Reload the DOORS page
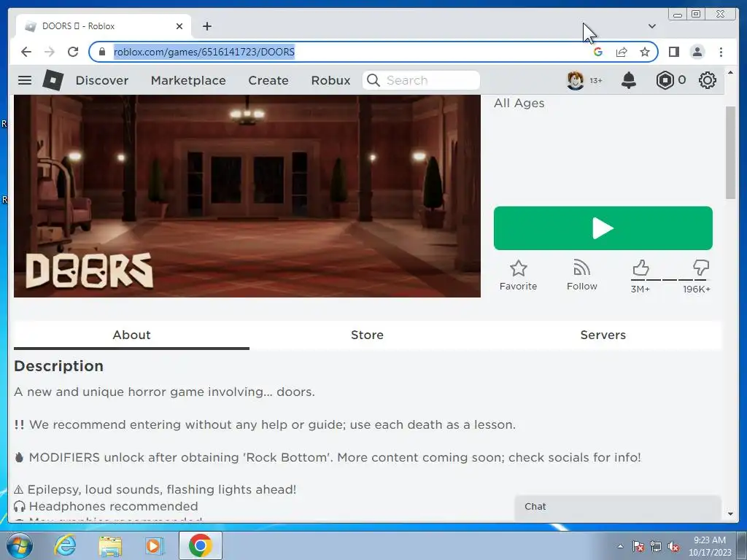Screen dimensions: 747x560 (73, 52)
